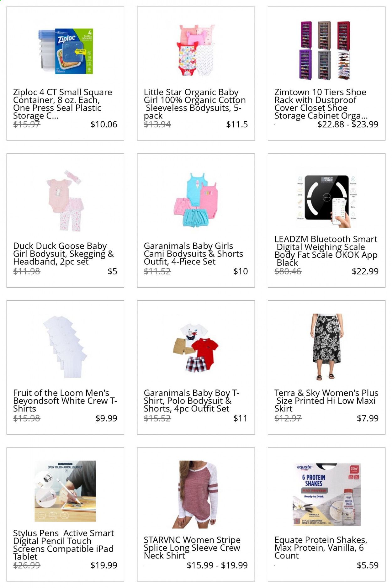
Task: Open the Ziploc 4 CT Small Square Container title
Action: click(63, 104)
